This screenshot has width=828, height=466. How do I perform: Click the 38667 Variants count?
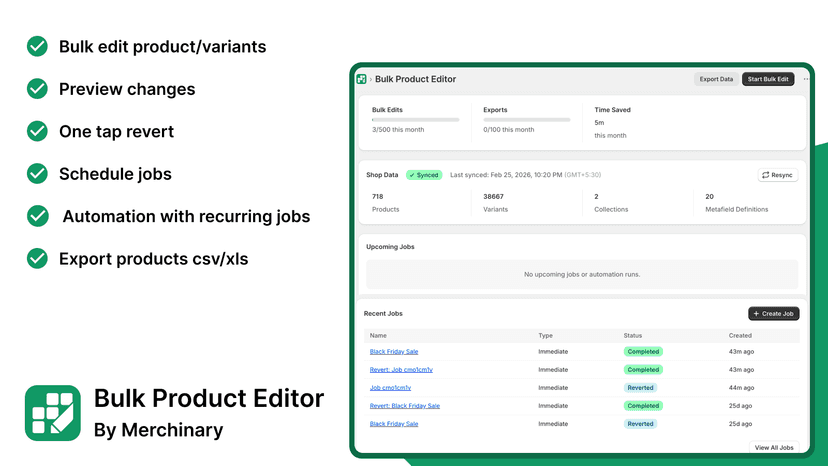pos(493,197)
